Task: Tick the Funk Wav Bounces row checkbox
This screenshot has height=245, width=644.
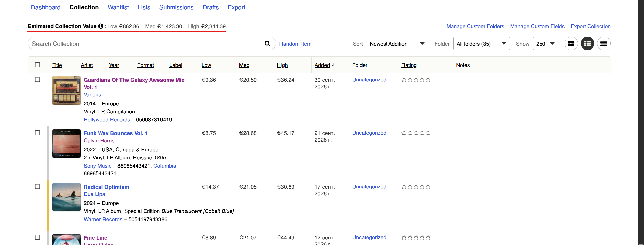Action: [37, 133]
